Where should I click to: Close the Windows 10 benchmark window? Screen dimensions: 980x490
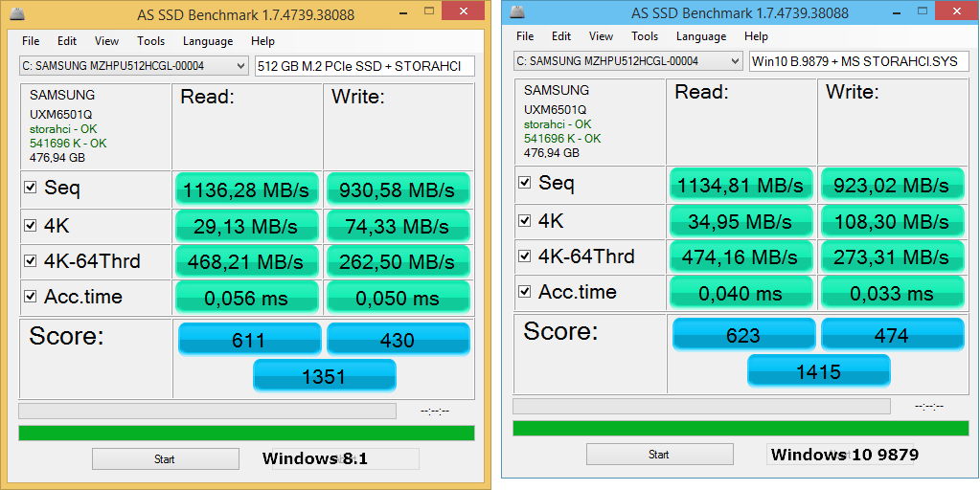click(958, 11)
